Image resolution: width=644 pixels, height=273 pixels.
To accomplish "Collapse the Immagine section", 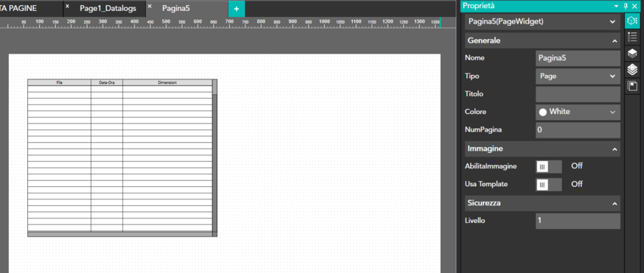I will (x=615, y=149).
